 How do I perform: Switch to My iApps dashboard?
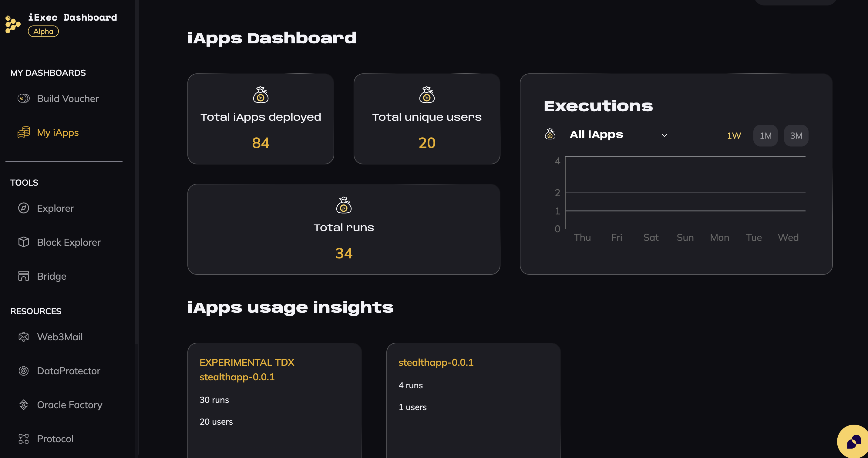58,132
